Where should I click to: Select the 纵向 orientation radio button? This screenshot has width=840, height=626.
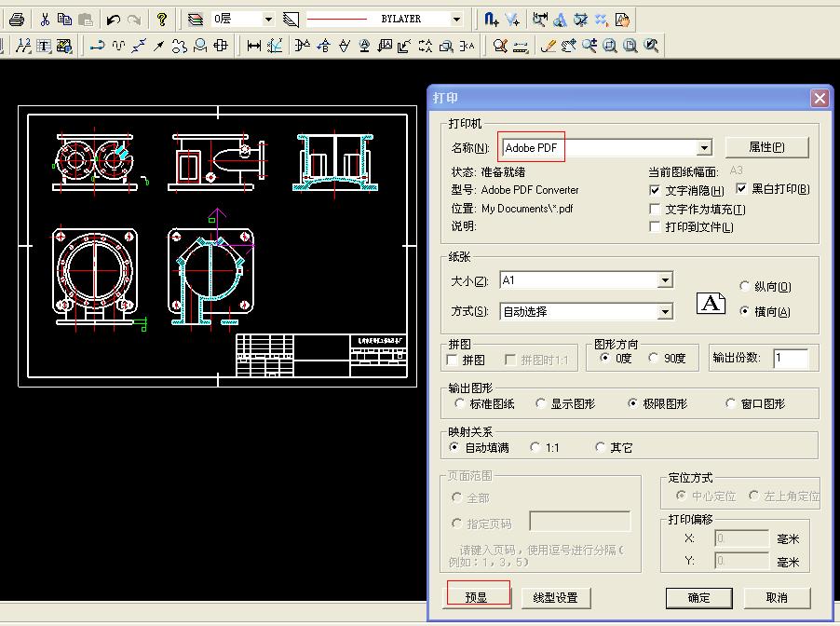point(744,286)
